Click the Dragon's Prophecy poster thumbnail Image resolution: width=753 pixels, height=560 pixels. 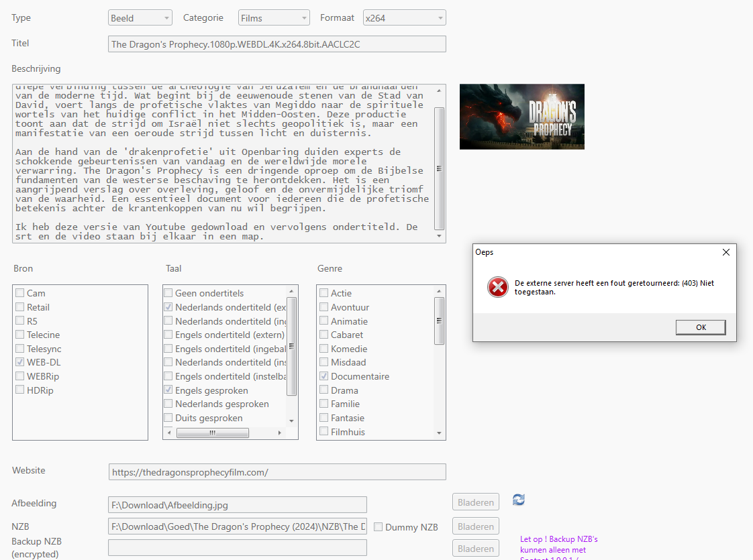click(522, 117)
